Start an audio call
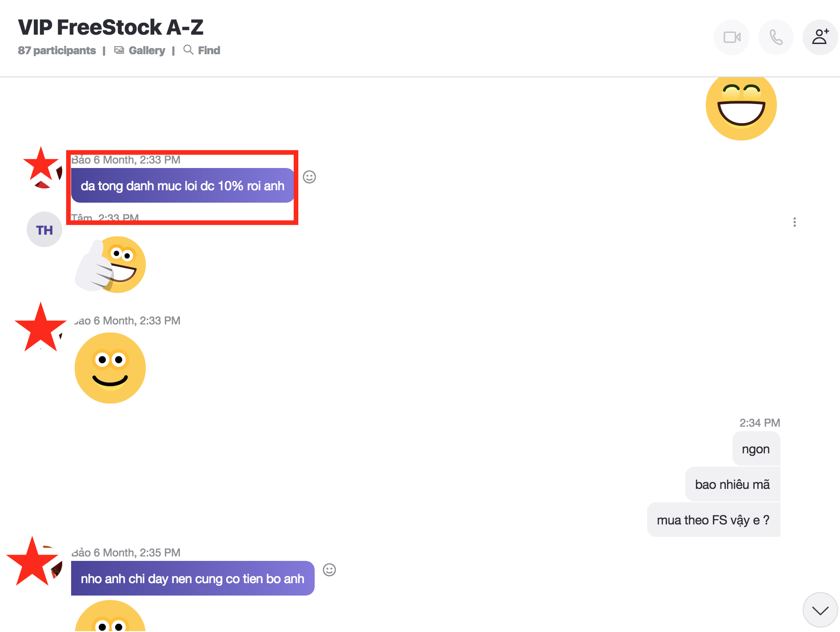840x632 pixels. [776, 37]
